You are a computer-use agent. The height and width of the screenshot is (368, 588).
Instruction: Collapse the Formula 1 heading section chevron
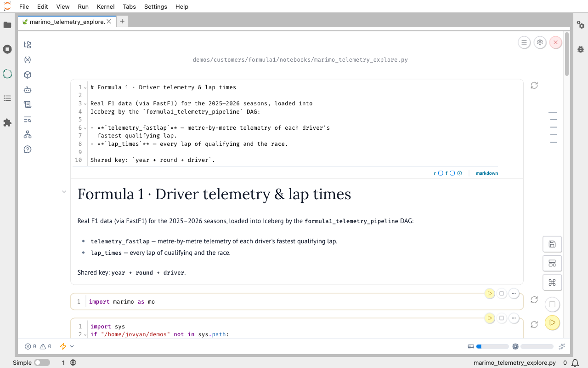64,192
